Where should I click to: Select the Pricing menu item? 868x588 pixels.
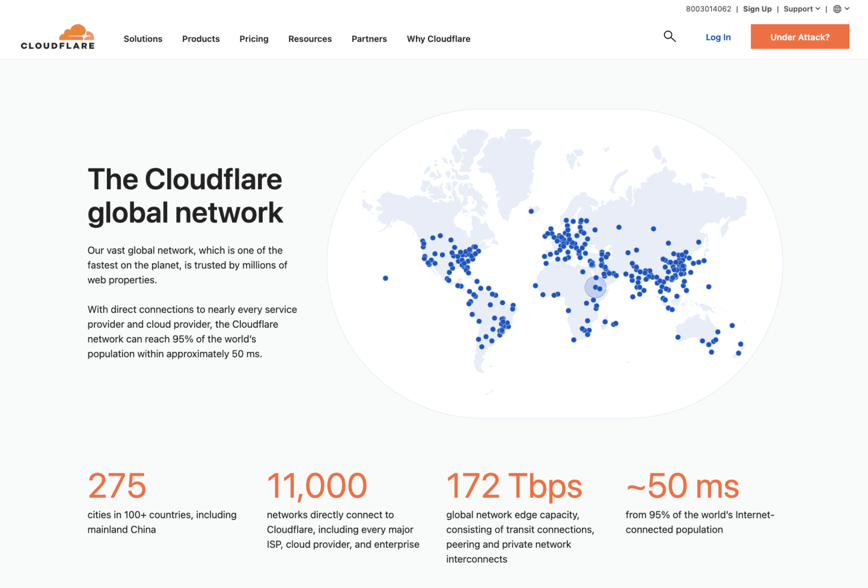[254, 38]
